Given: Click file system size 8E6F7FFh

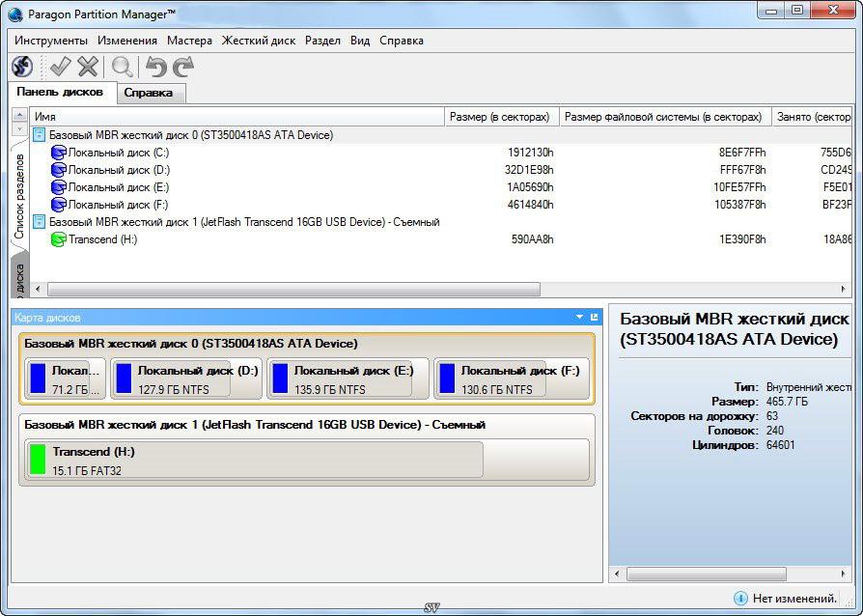Looking at the screenshot, I should click(x=742, y=153).
